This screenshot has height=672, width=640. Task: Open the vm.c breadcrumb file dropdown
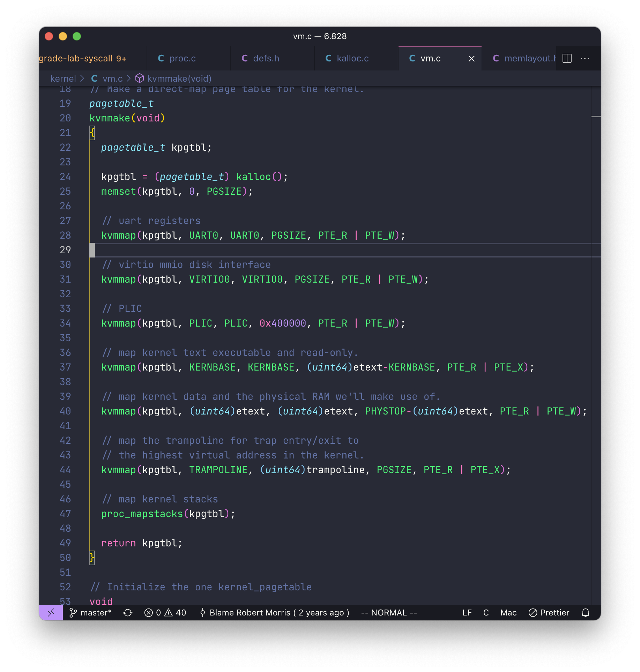112,79
